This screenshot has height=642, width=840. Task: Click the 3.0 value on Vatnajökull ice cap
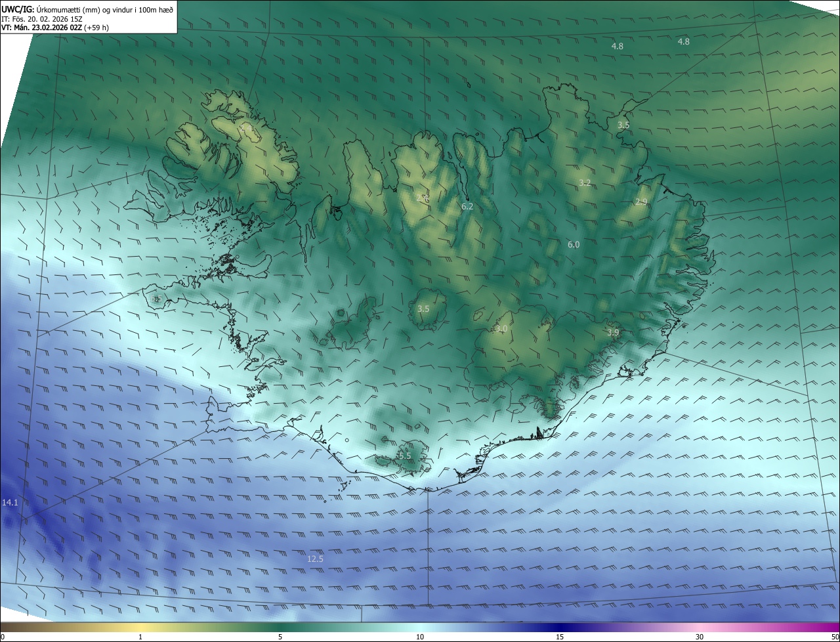point(501,328)
